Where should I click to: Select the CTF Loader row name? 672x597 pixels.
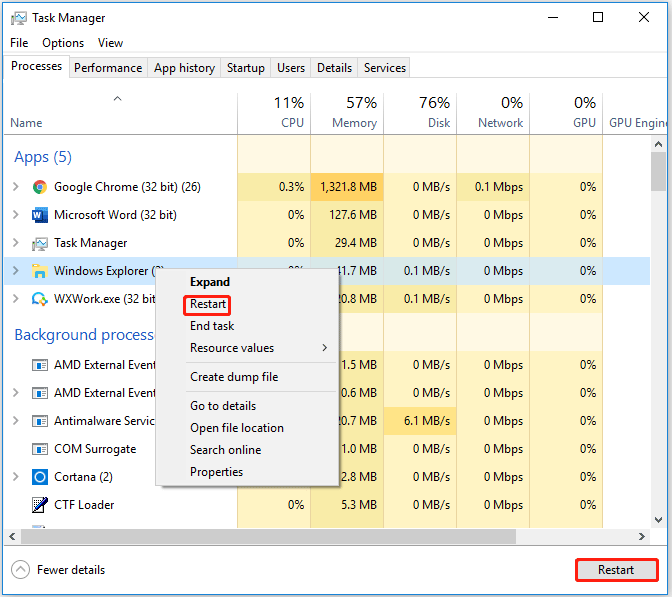[x=84, y=505]
